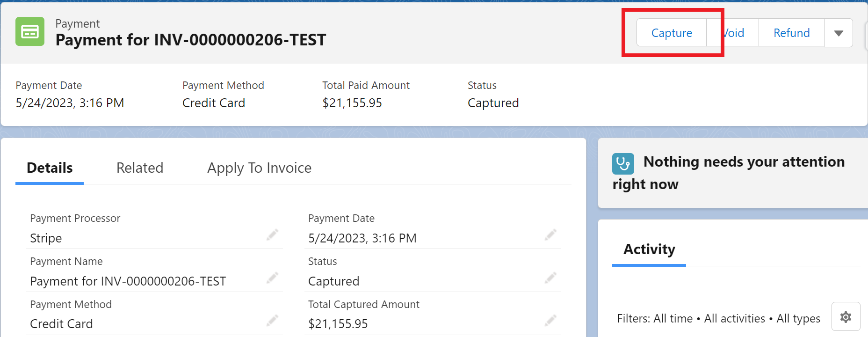Viewport: 868px width, 337px height.
Task: Select the Activity tab
Action: [x=649, y=249]
